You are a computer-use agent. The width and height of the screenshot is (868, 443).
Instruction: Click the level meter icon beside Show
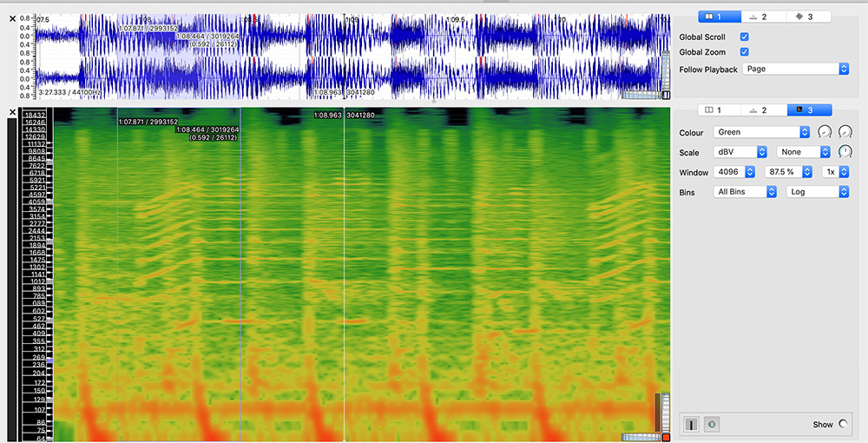(694, 424)
